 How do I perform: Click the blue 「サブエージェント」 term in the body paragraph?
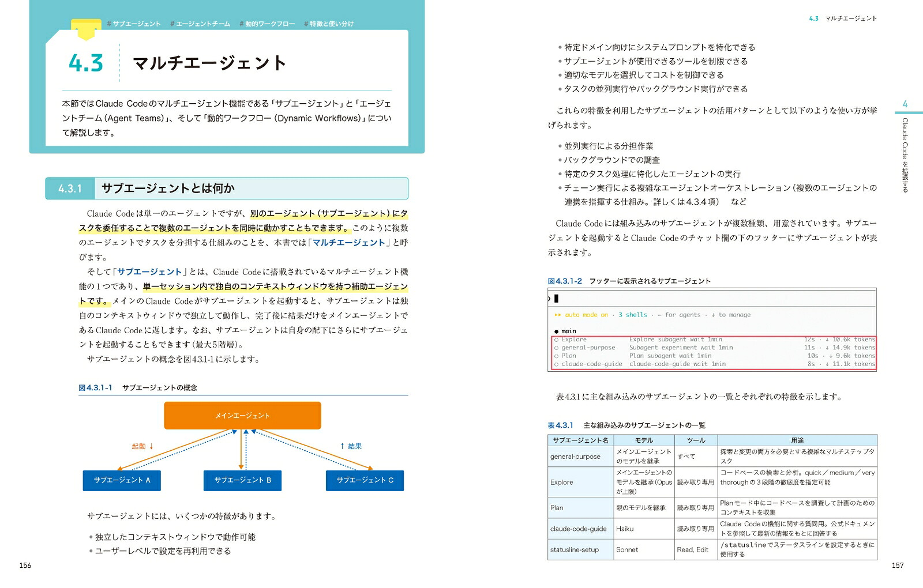[149, 272]
